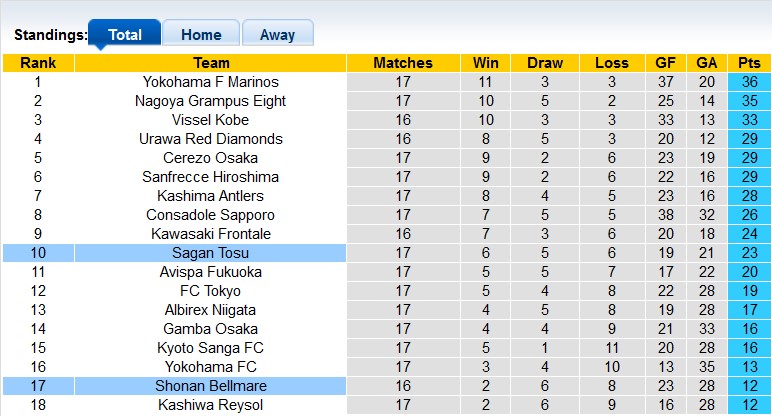Open the Home standings tab
Image resolution: width=772 pixels, height=416 pixels.
(x=201, y=34)
